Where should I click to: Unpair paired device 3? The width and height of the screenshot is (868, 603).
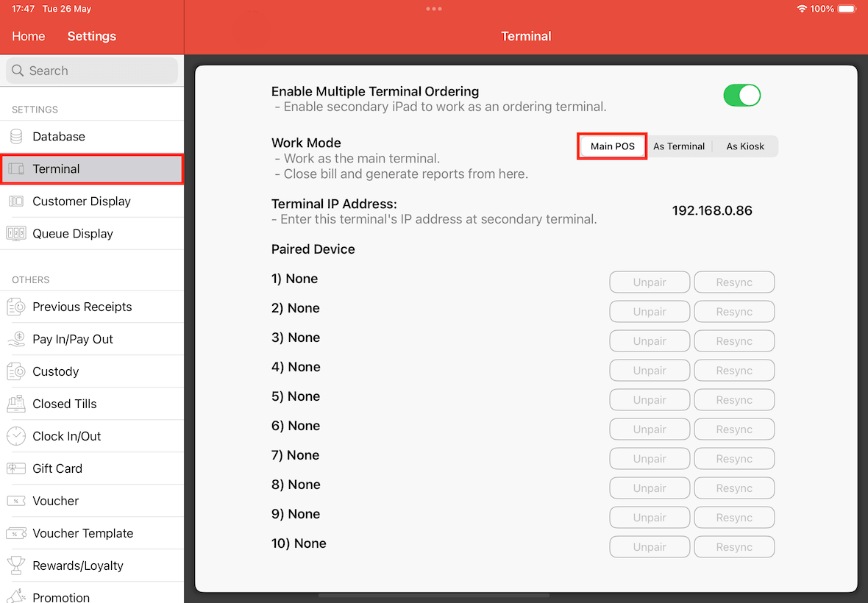coord(650,340)
